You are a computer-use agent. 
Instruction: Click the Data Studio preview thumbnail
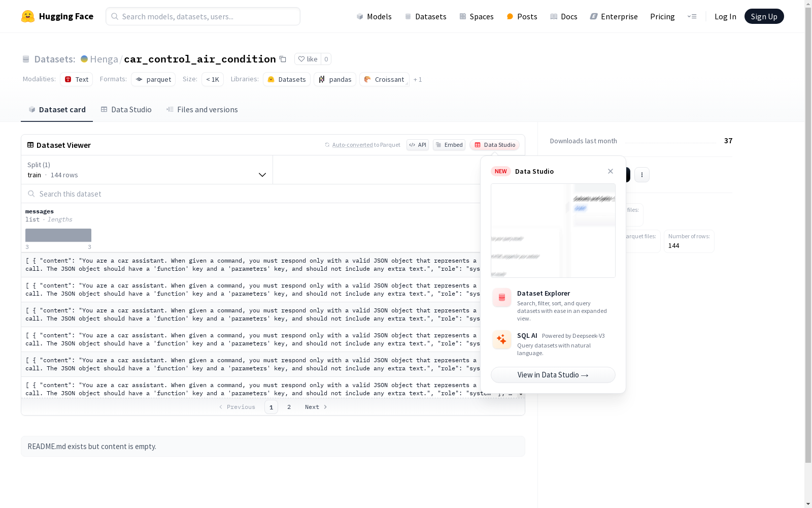pos(553,231)
